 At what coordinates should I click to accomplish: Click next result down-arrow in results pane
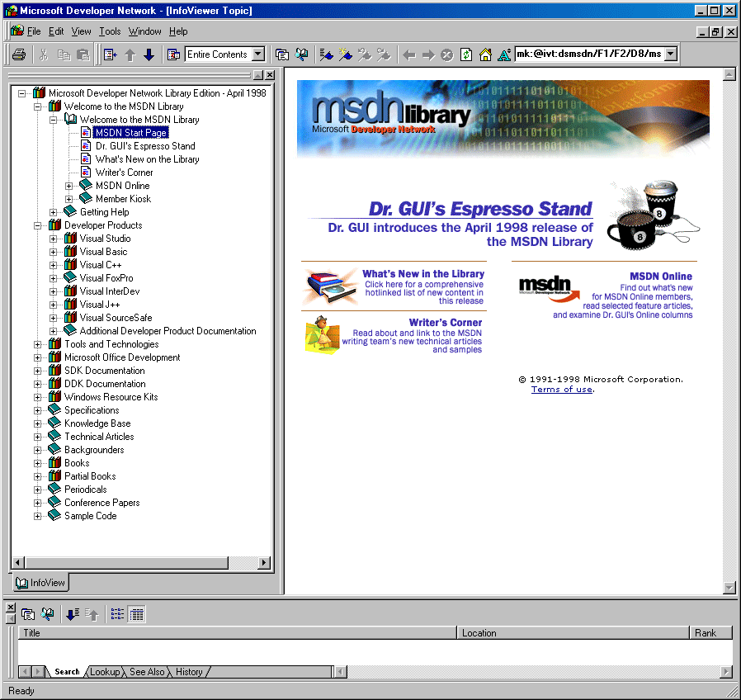coord(73,614)
